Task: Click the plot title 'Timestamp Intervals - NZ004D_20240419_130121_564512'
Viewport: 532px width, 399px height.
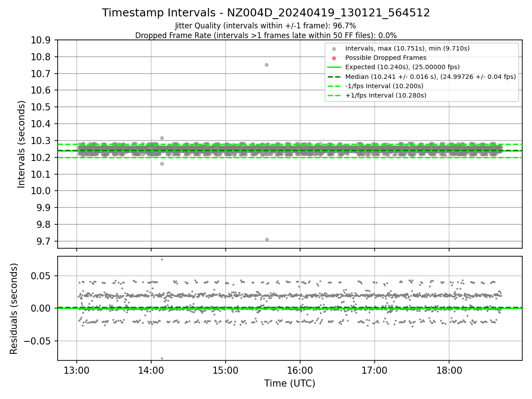Action: pyautogui.click(x=266, y=13)
